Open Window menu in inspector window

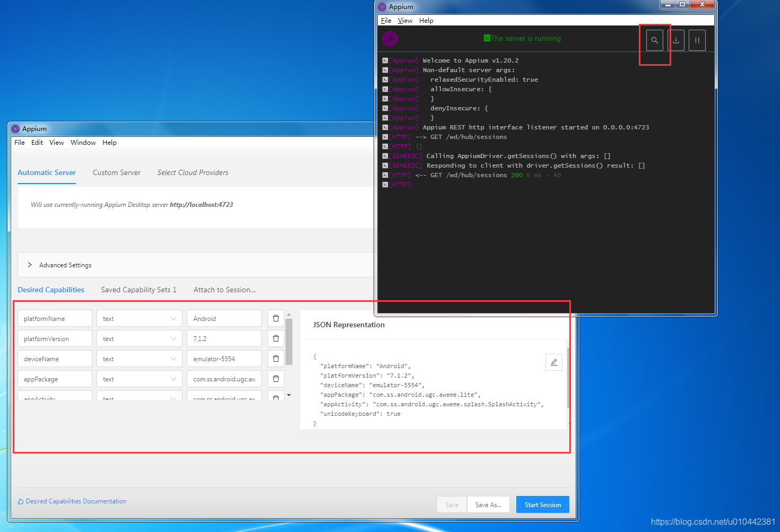point(83,143)
